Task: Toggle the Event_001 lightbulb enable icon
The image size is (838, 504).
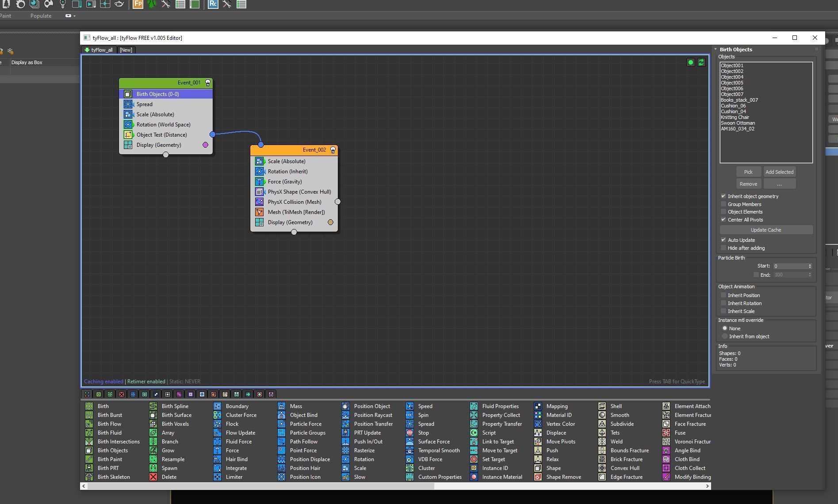Action: 208,83
